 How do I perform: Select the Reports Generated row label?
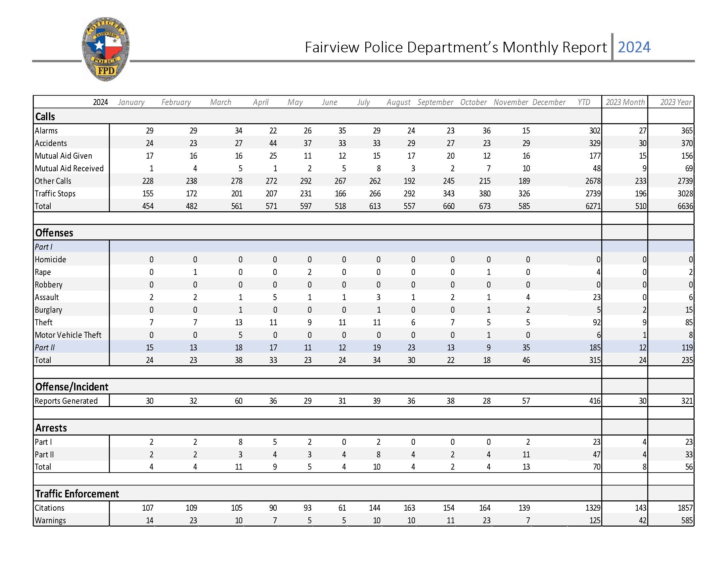[x=66, y=401]
